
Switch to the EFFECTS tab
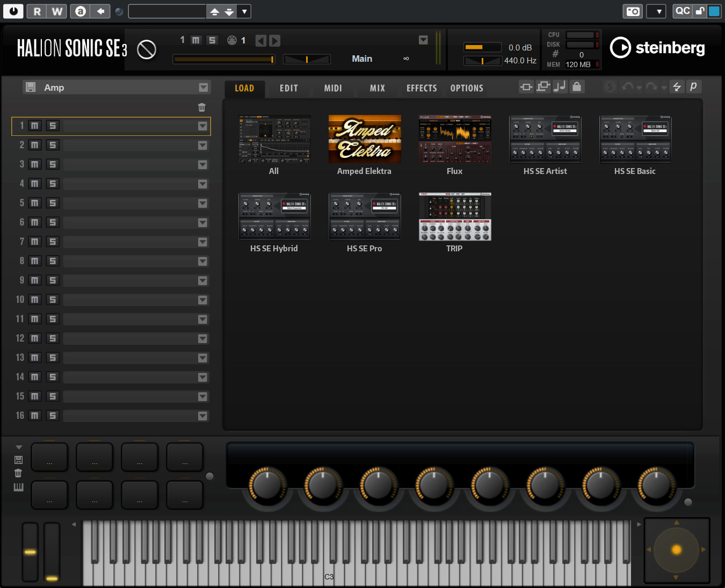[x=422, y=88]
